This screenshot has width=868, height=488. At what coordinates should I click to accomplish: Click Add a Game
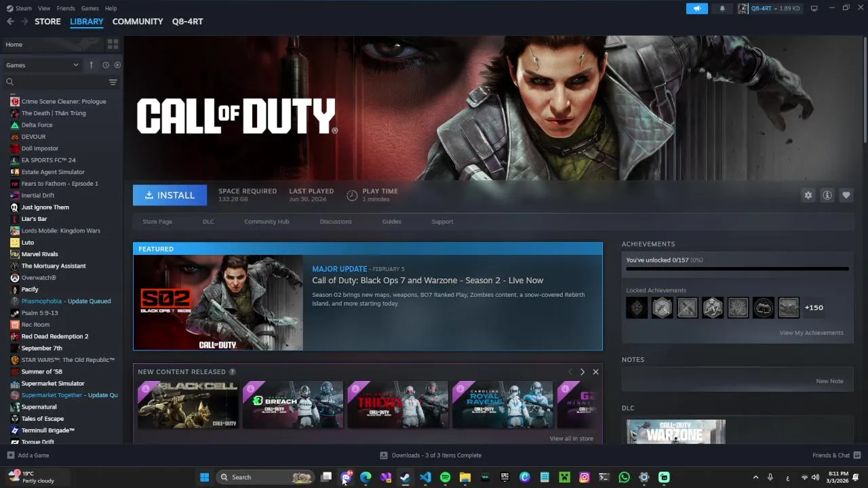(28, 455)
